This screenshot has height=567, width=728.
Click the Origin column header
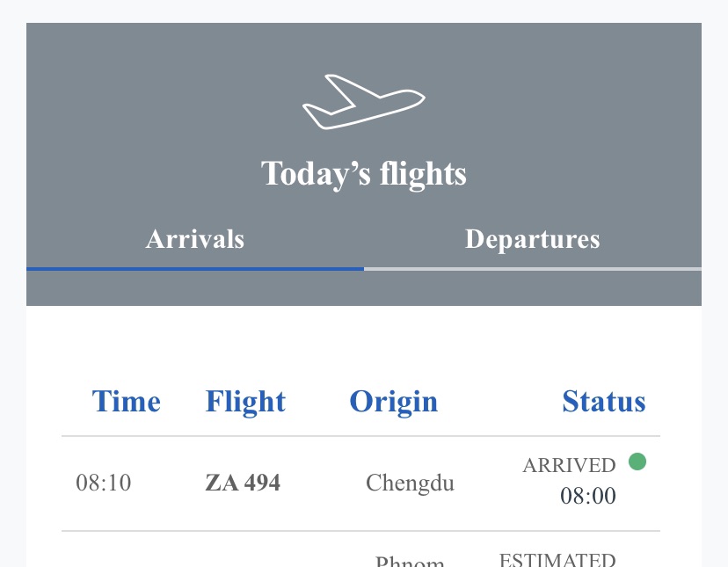(x=394, y=402)
